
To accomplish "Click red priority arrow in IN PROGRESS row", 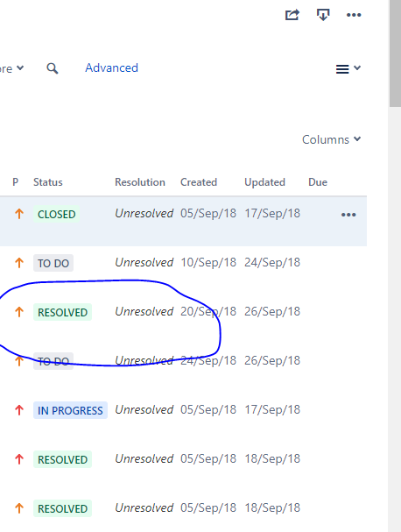I will click(x=19, y=410).
